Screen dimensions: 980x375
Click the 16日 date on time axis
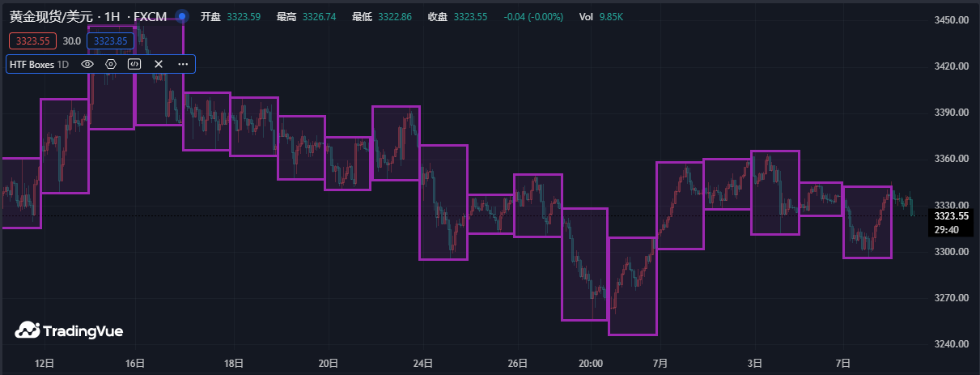pyautogui.click(x=134, y=363)
